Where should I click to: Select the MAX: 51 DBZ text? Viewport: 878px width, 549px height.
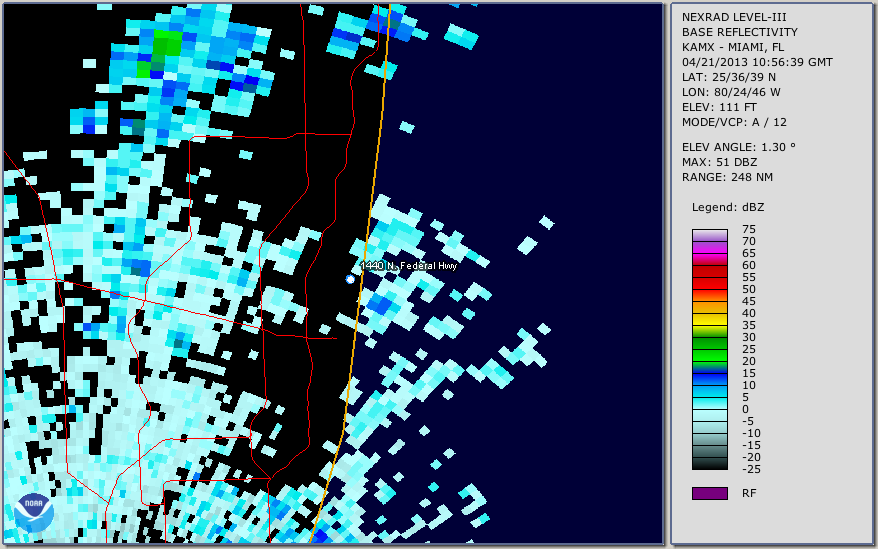click(x=719, y=162)
